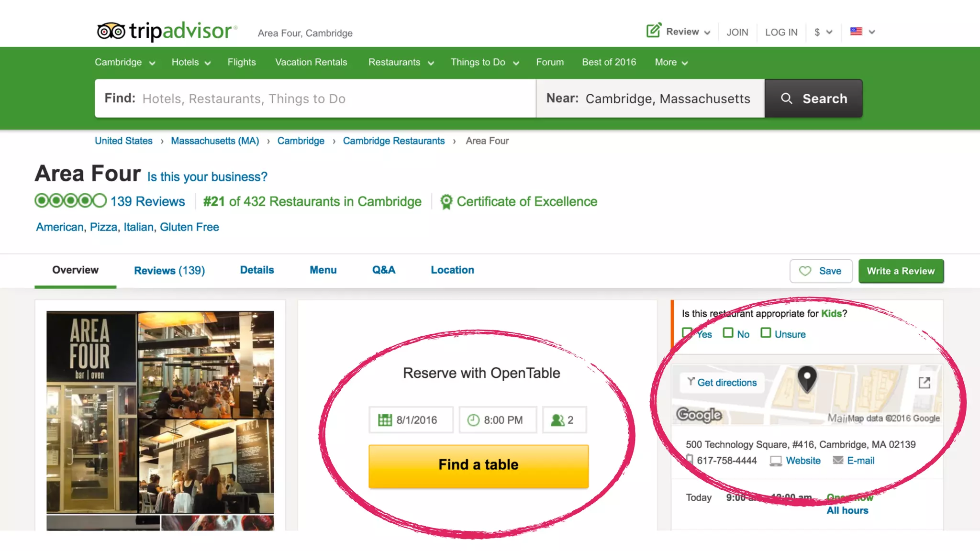This screenshot has height=551, width=980.
Task: Click the Review pencil icon
Action: (654, 31)
